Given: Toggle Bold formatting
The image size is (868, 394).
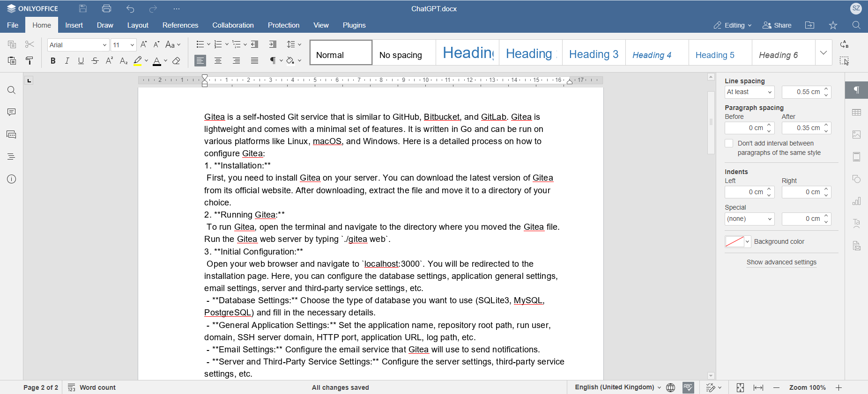Looking at the screenshot, I should pyautogui.click(x=53, y=61).
